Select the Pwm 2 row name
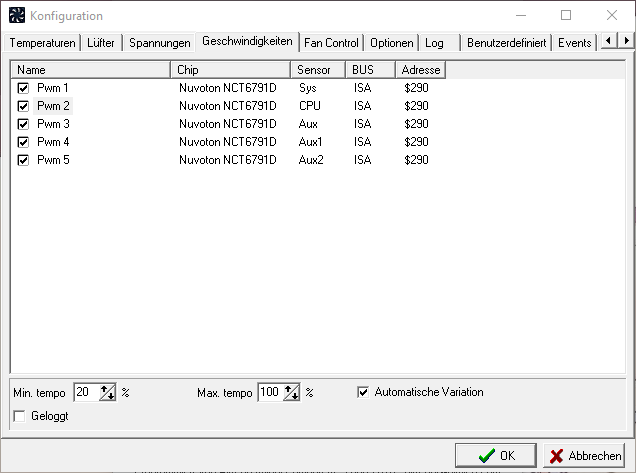This screenshot has width=636, height=473. [53, 106]
